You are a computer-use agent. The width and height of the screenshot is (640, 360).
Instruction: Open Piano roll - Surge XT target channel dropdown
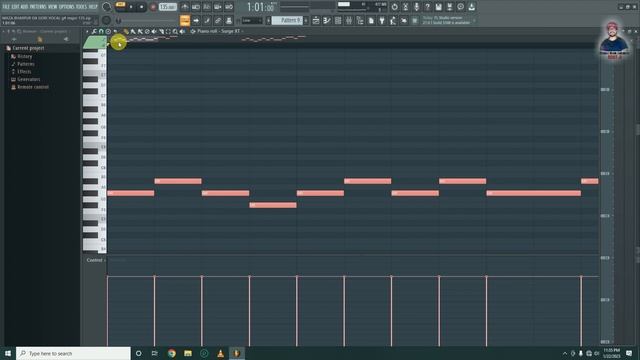(x=219, y=31)
